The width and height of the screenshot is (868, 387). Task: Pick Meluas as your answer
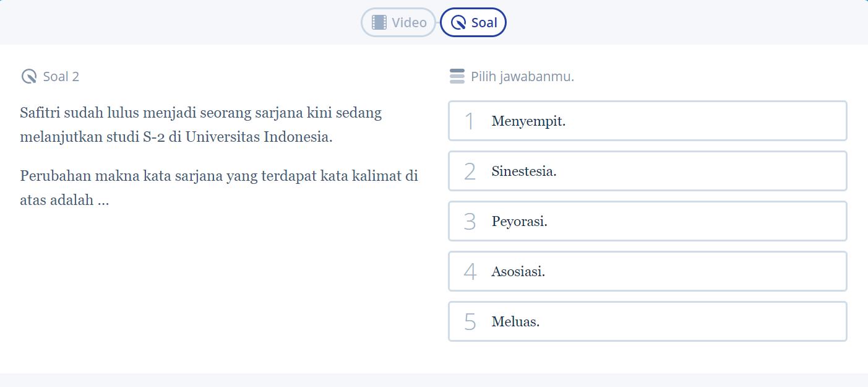pyautogui.click(x=647, y=321)
